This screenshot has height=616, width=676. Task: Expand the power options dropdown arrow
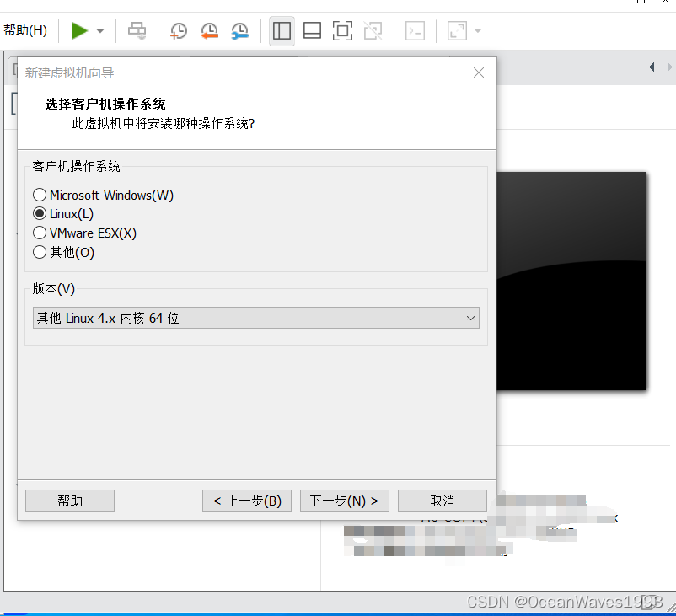coord(100,30)
